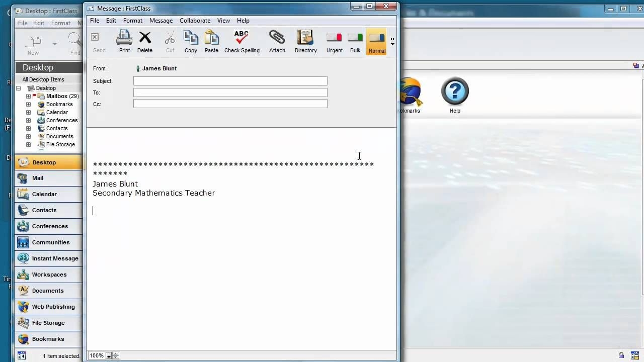This screenshot has height=362, width=644.
Task: Click the Instant Message navigation icon
Action: (23, 258)
